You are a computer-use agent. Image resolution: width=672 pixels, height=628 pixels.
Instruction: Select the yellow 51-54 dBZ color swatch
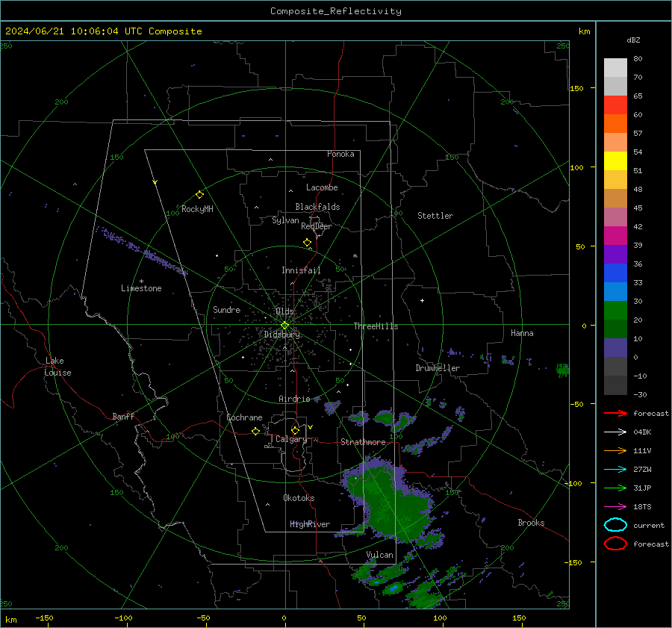615,161
